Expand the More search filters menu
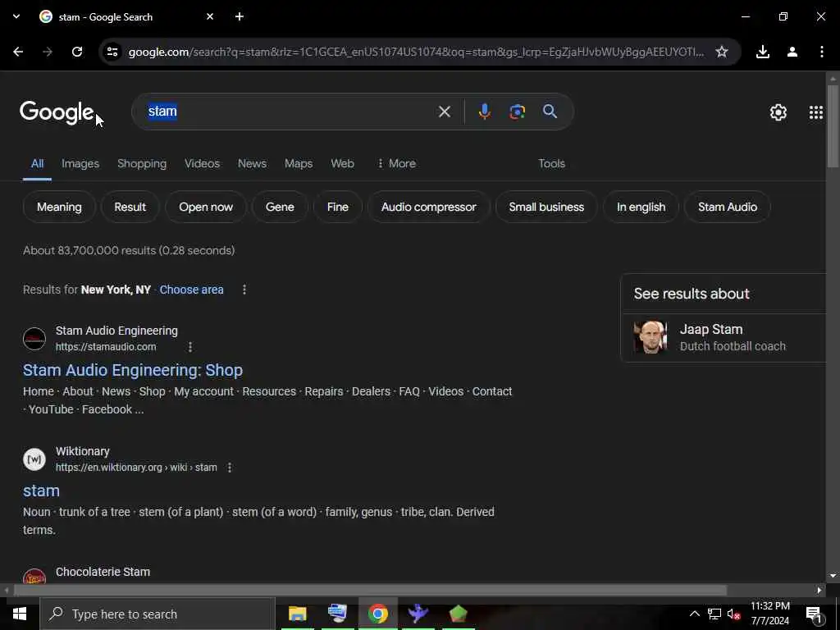Screen dimensions: 840x630 tap(396, 163)
